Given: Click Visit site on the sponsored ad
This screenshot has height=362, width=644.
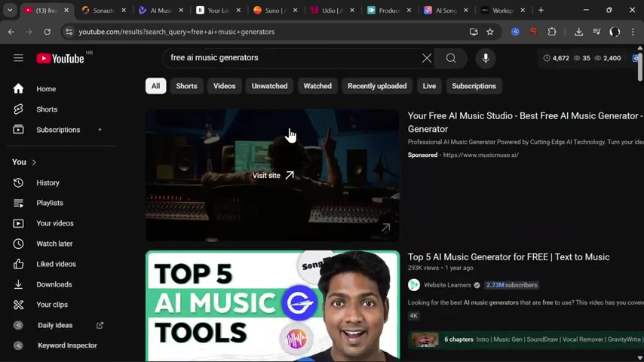Looking at the screenshot, I should pyautogui.click(x=272, y=175).
